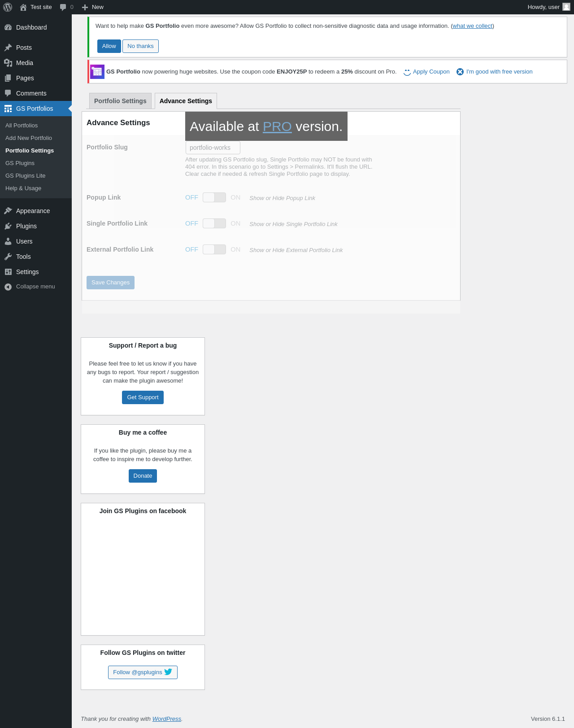Click the No thanks button
Image resolution: width=574 pixels, height=728 pixels.
[140, 46]
